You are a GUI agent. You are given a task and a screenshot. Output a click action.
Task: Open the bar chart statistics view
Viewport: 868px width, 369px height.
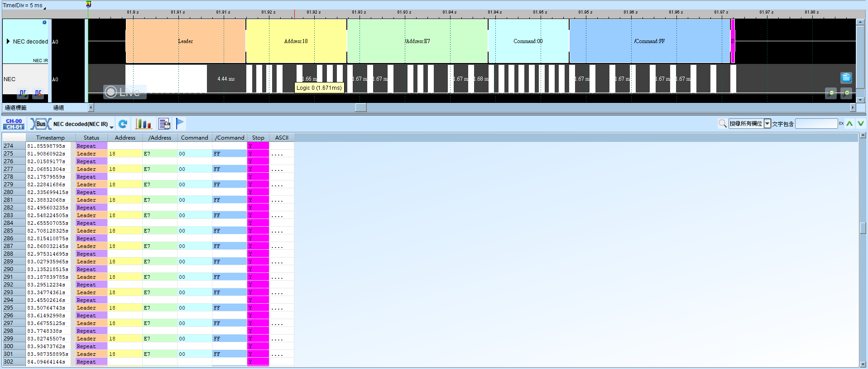(144, 124)
